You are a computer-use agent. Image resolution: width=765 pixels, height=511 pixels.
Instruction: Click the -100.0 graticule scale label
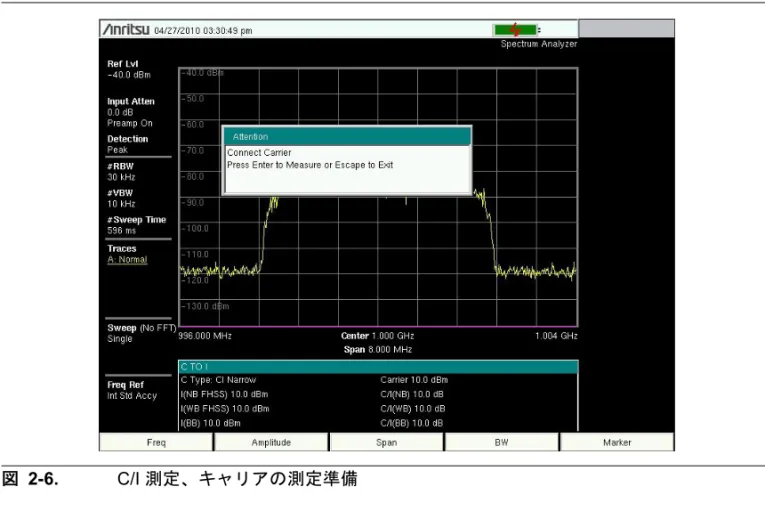[x=195, y=228]
